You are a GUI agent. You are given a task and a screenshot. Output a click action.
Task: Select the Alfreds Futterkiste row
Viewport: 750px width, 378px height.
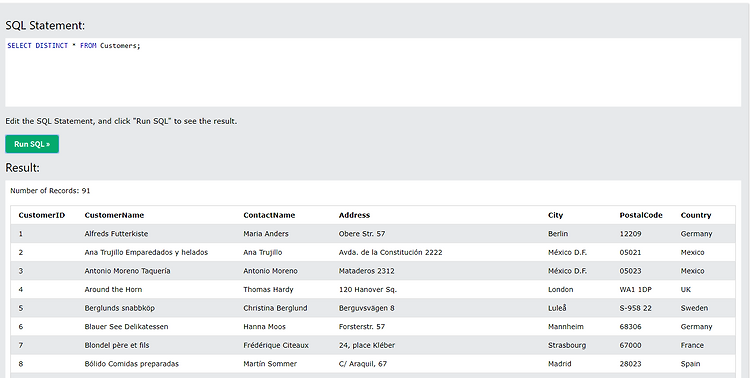point(373,234)
